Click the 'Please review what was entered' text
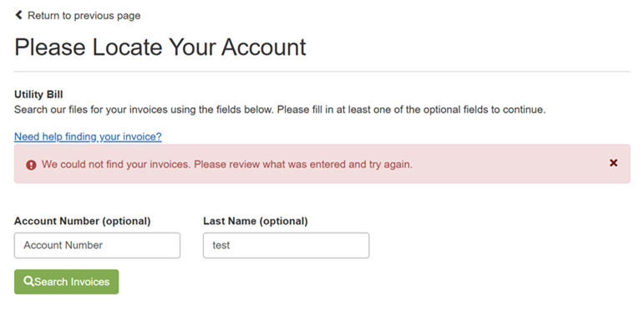This screenshot has height=312, width=644. point(303,165)
